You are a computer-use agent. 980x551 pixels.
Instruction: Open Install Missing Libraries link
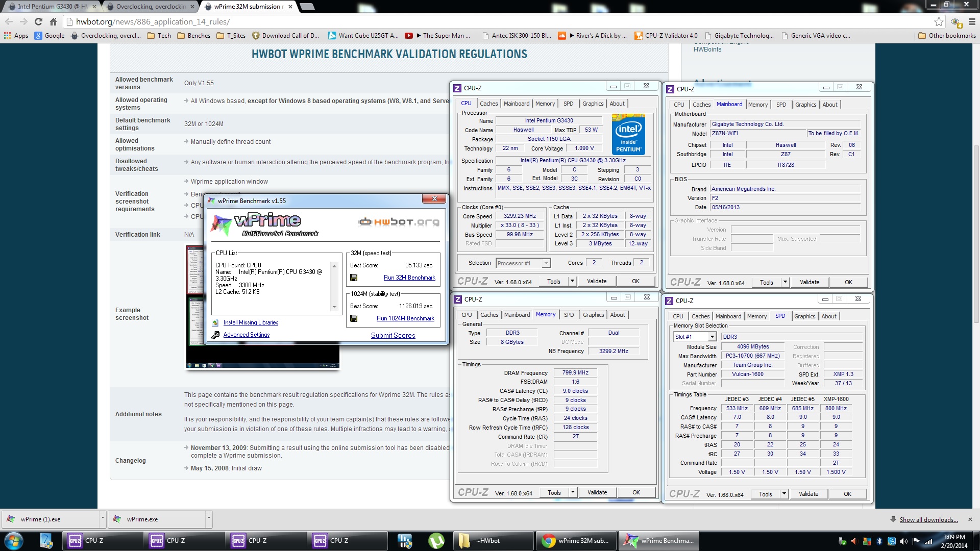(251, 322)
